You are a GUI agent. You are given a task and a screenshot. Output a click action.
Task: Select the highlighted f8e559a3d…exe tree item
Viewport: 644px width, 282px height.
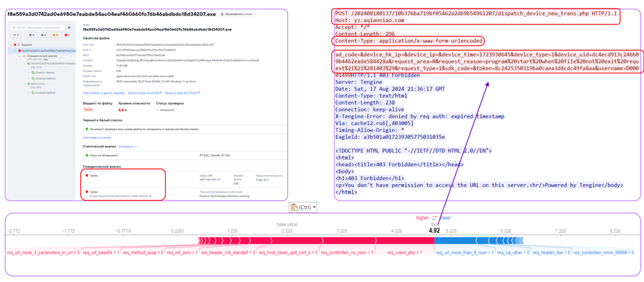tap(42, 50)
